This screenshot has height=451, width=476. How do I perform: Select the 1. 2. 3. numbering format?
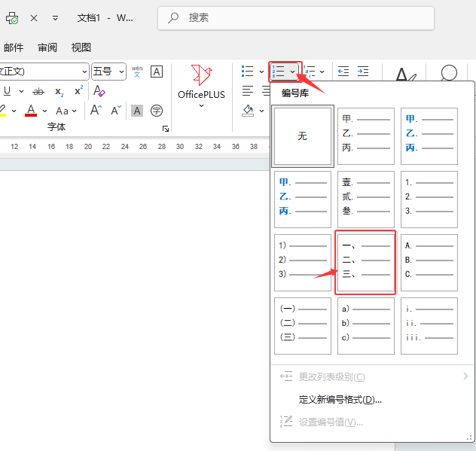(x=429, y=200)
